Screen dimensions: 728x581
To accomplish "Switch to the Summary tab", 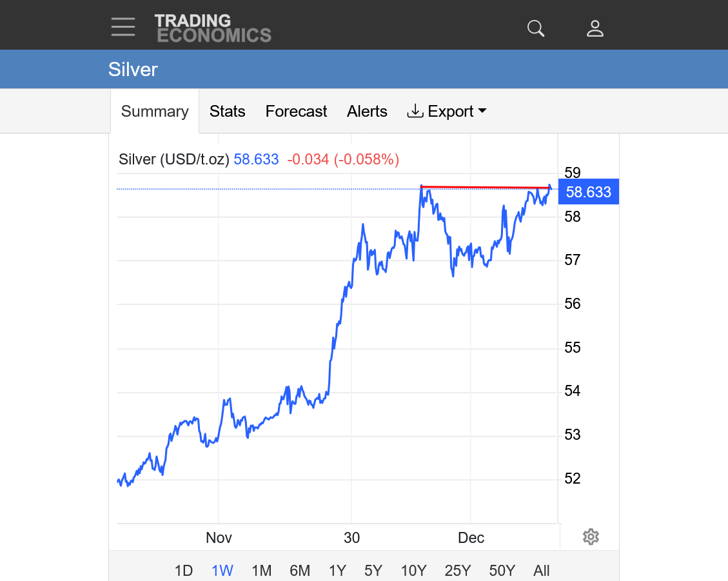I will pos(155,112).
